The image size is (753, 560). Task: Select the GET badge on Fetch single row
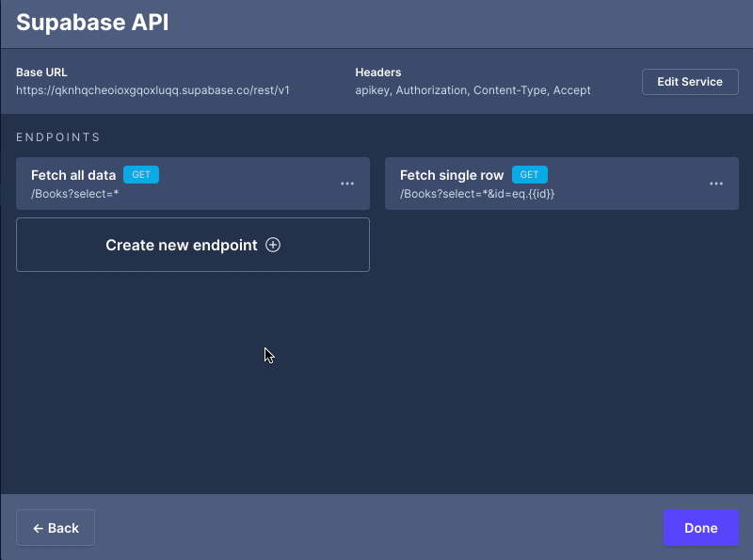pyautogui.click(x=529, y=175)
